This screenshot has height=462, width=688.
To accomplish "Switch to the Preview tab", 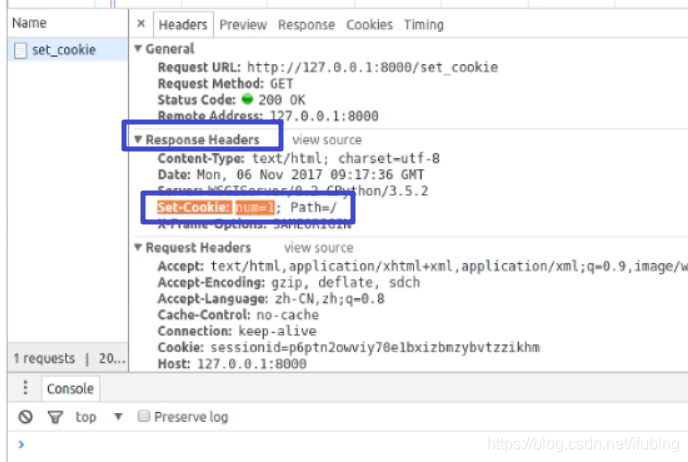I will coord(243,25).
